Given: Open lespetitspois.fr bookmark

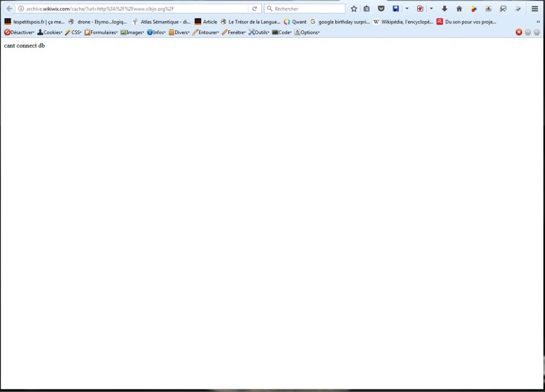Looking at the screenshot, I should (x=35, y=22).
